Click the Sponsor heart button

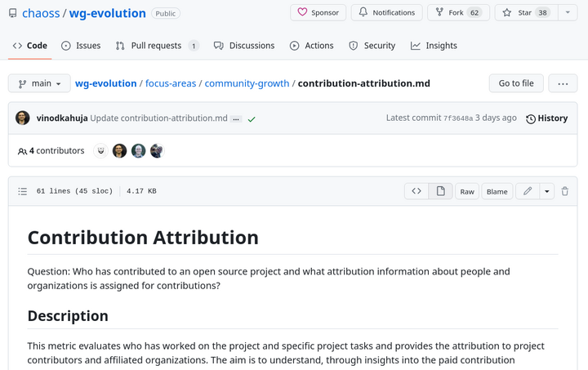click(x=318, y=13)
